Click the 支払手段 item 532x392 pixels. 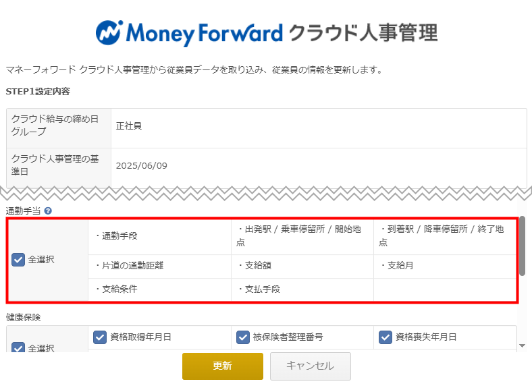tap(259, 289)
